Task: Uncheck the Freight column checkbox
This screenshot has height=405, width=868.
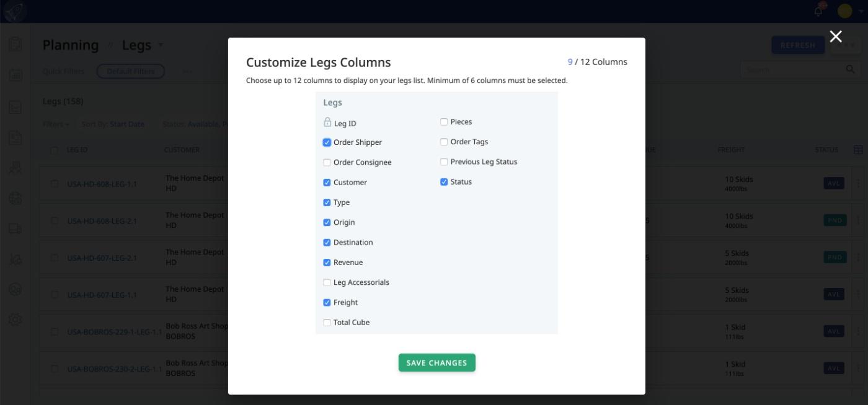Action: click(x=327, y=303)
